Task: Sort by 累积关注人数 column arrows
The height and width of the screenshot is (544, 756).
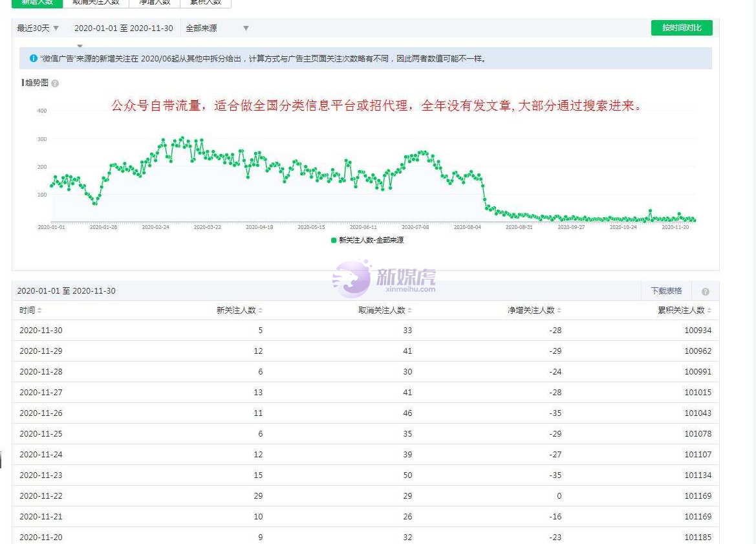Action: [x=709, y=310]
